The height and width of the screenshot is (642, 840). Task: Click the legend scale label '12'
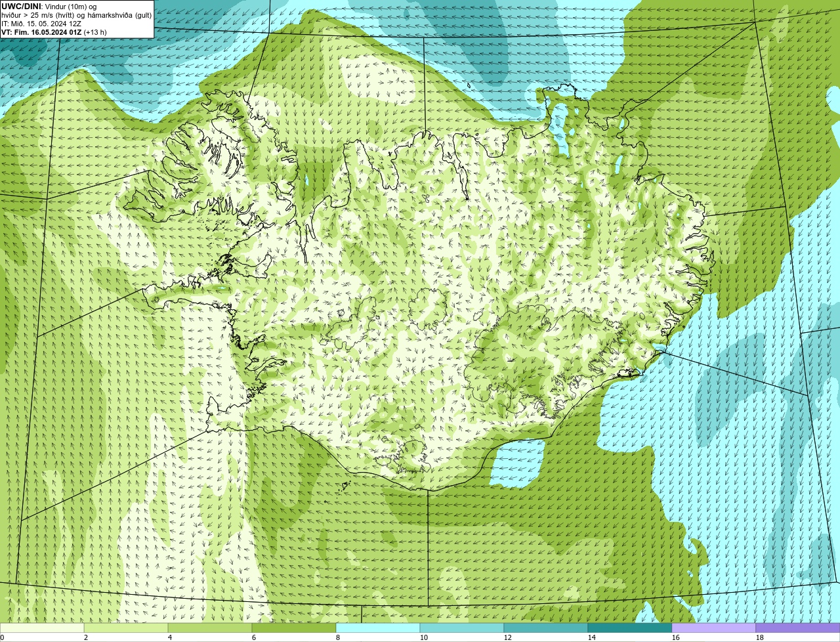click(508, 637)
